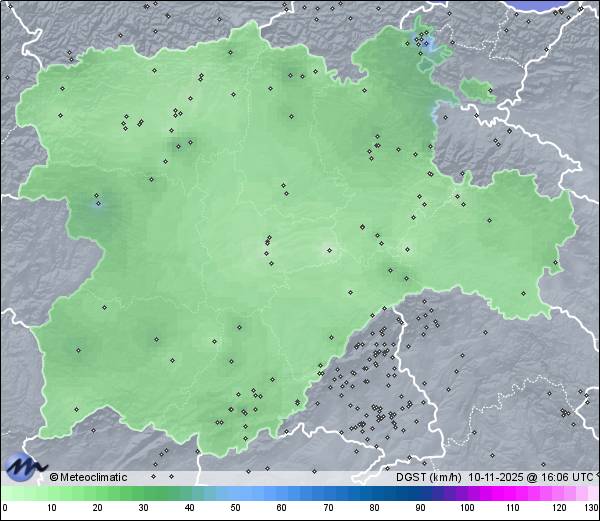Click the 70 km/h legend label
This screenshot has height=521, width=600.
(x=328, y=509)
